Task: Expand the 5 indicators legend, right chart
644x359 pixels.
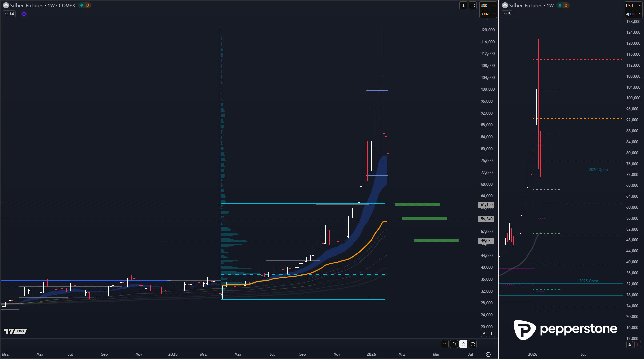Action: pos(507,14)
